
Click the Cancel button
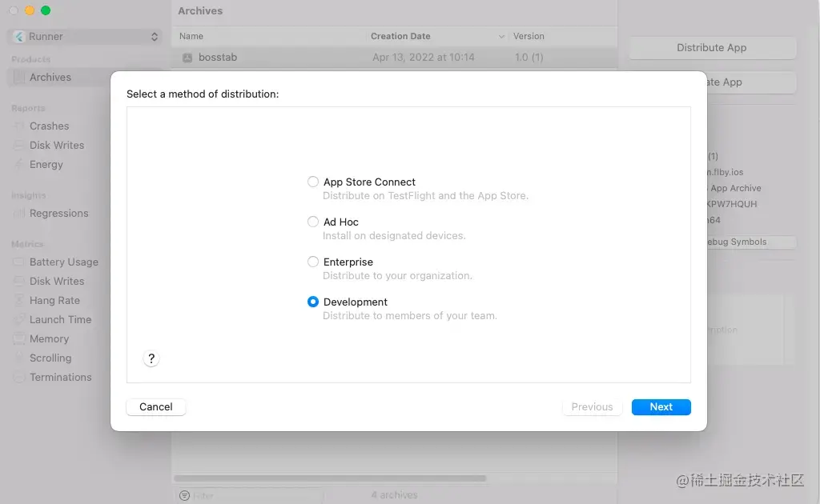pyautogui.click(x=156, y=407)
